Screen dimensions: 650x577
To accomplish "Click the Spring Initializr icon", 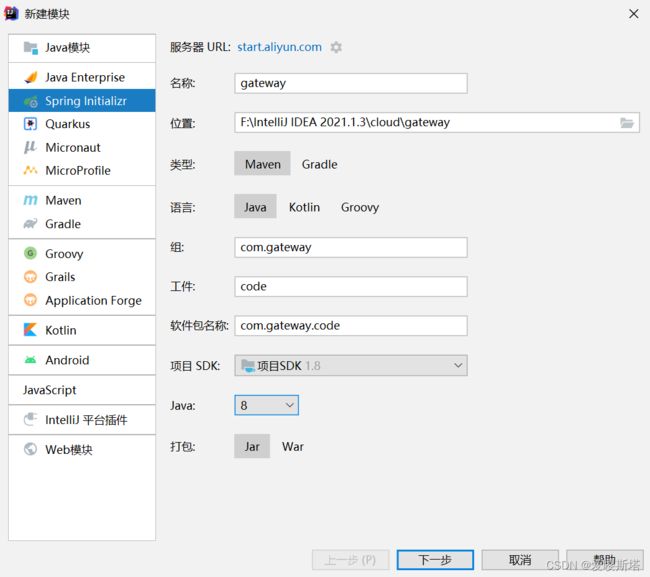I will 31,101.
